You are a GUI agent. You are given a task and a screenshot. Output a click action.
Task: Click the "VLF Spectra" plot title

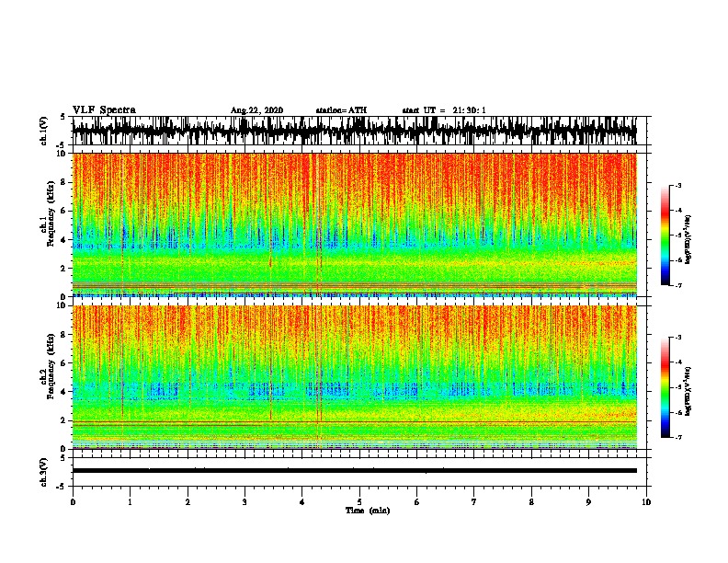[x=104, y=110]
